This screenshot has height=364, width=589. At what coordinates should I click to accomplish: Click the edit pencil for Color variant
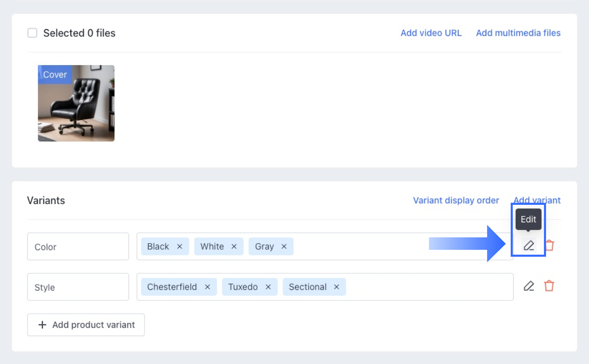tap(529, 246)
